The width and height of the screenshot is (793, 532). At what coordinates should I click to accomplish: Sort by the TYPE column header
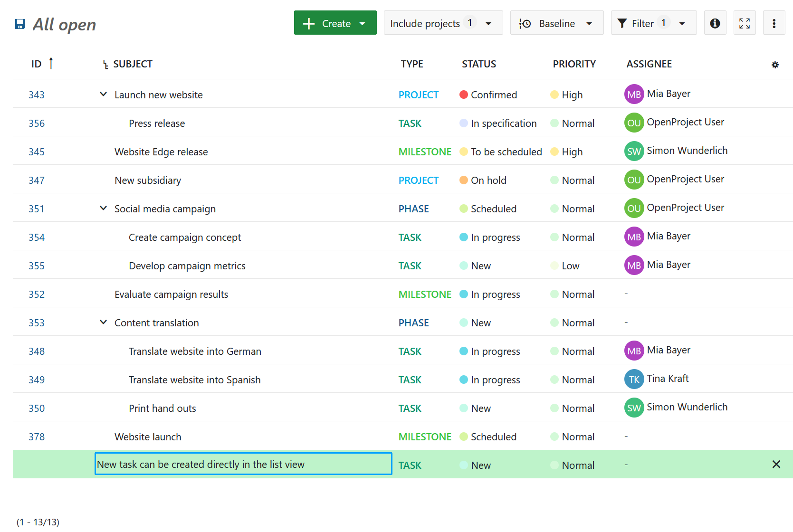pos(412,64)
